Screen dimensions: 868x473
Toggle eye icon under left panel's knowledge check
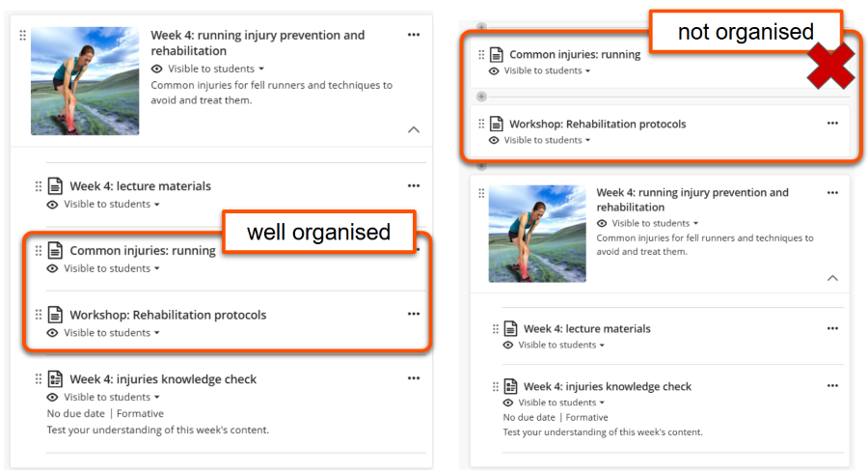[x=53, y=397]
